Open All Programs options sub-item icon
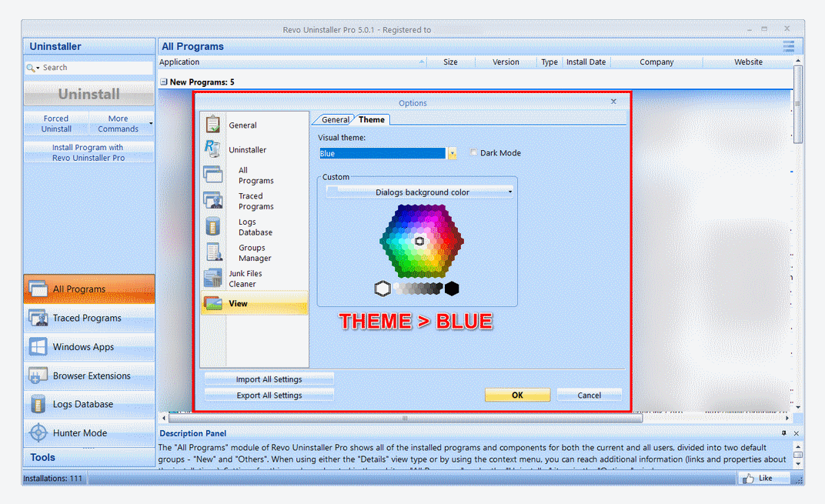Screen dimensions: 825x504 [x=212, y=174]
